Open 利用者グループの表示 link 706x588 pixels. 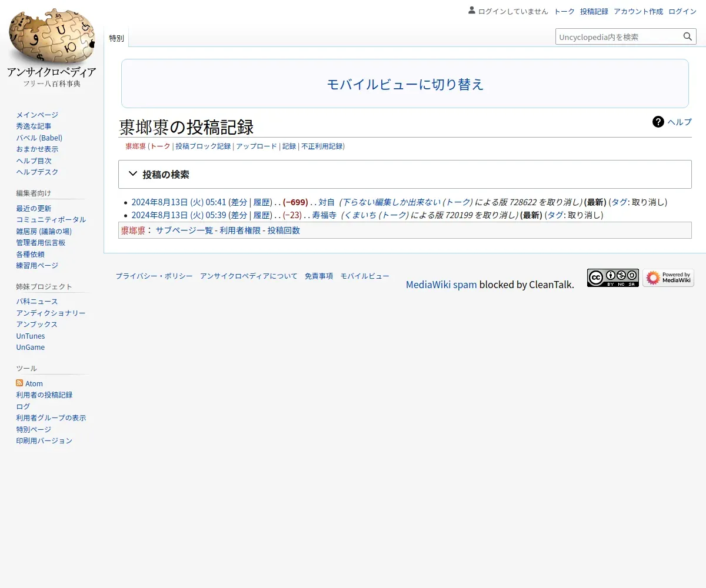click(x=51, y=417)
